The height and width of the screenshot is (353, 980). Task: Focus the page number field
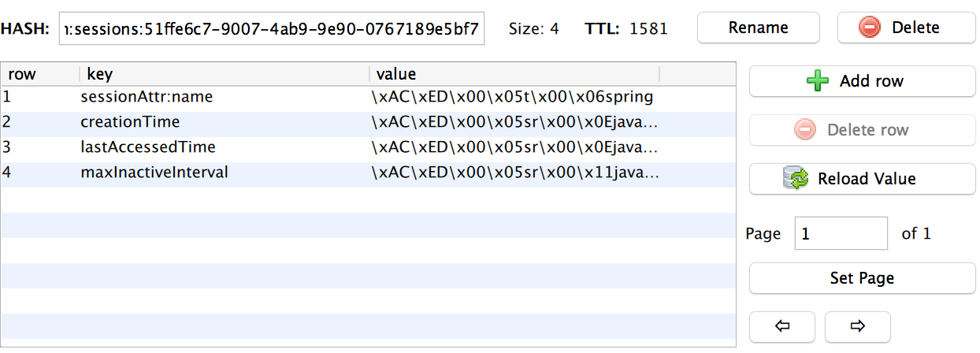(x=841, y=234)
